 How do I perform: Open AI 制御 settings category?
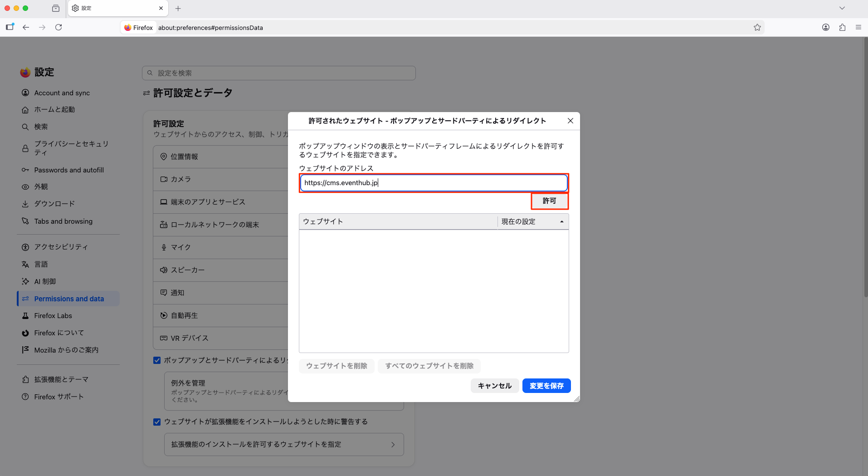click(68, 281)
